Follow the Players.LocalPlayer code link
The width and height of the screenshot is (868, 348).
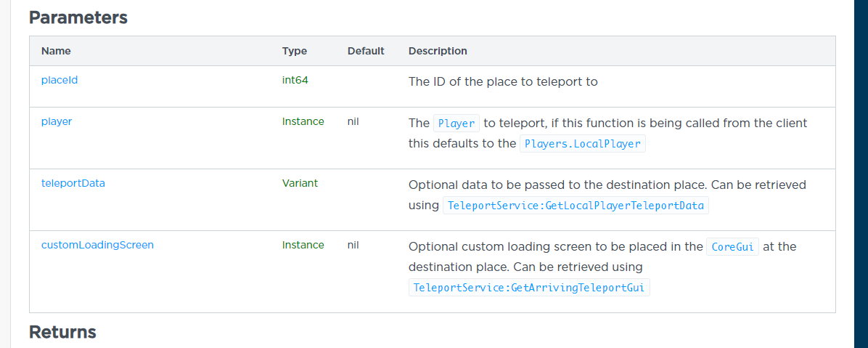(583, 144)
